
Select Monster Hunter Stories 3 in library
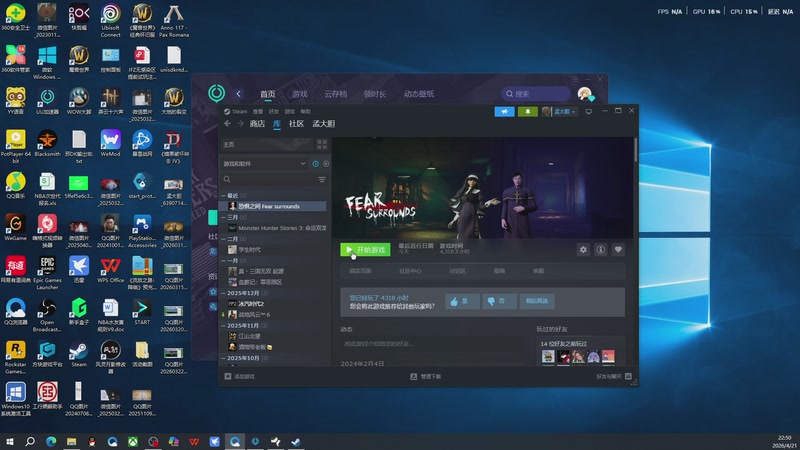click(276, 228)
